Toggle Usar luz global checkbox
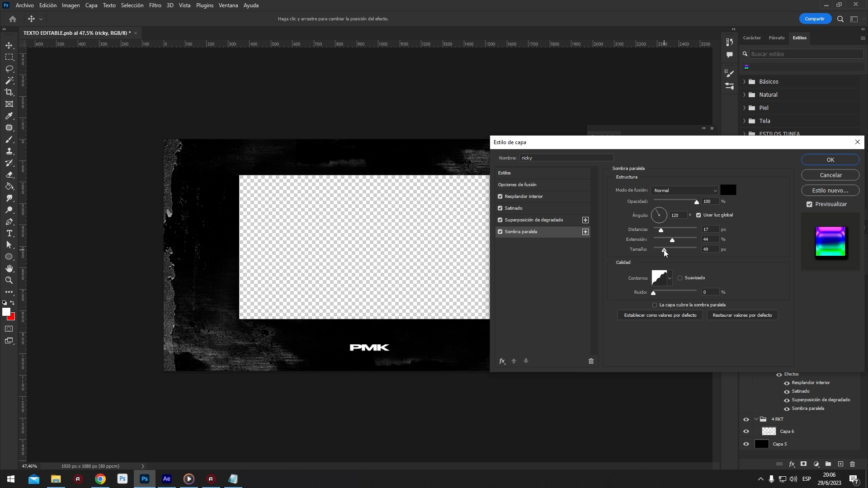 coord(698,215)
